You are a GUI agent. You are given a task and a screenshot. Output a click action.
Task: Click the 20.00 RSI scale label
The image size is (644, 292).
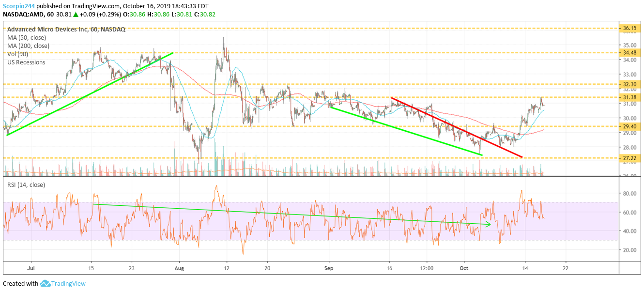point(629,250)
